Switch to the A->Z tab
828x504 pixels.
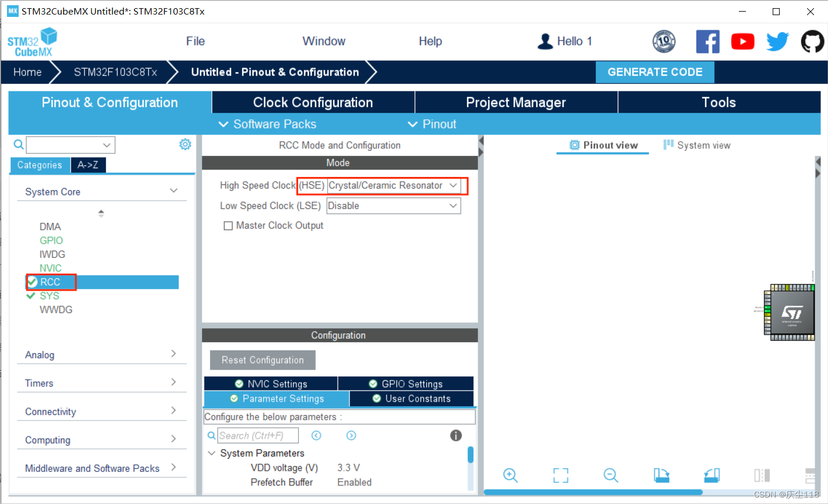point(88,165)
